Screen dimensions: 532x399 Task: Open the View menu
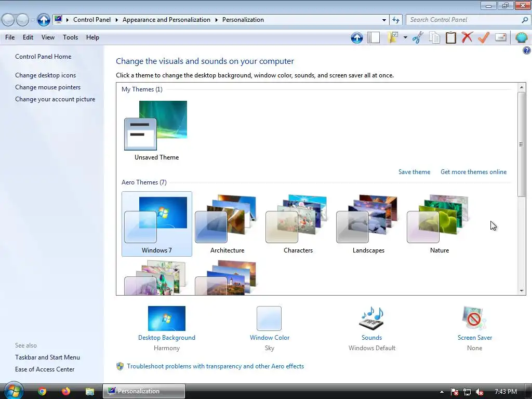pyautogui.click(x=48, y=37)
